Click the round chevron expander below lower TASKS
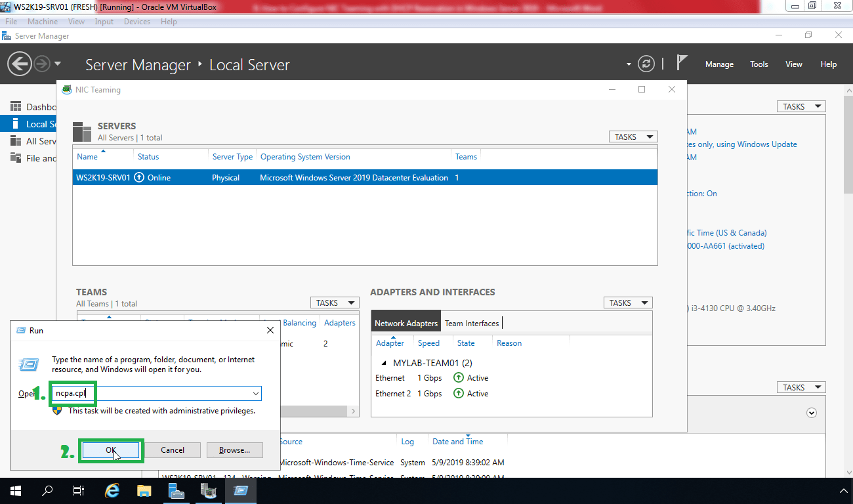The height and width of the screenshot is (504, 853). point(812,413)
